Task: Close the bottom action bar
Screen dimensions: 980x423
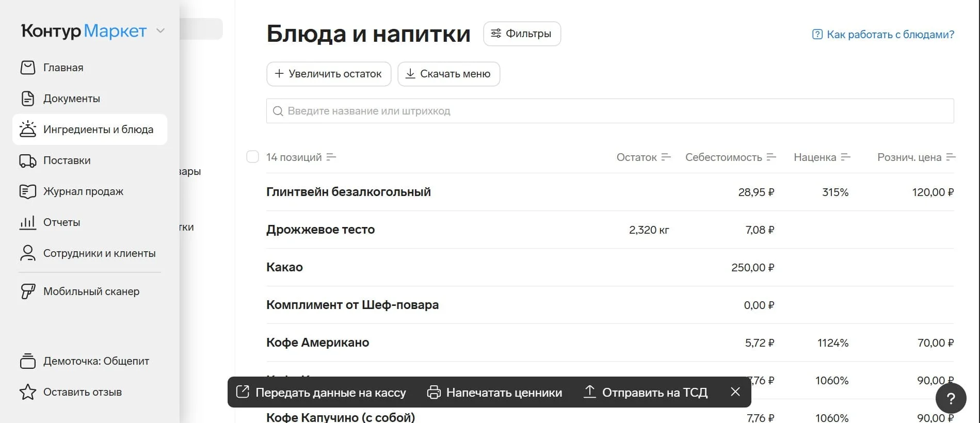Action: pos(735,392)
